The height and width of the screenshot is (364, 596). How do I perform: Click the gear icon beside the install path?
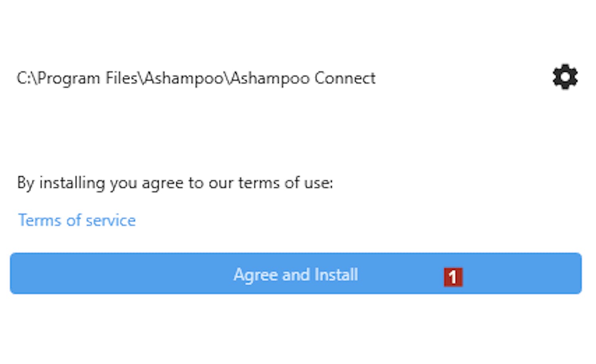point(565,77)
